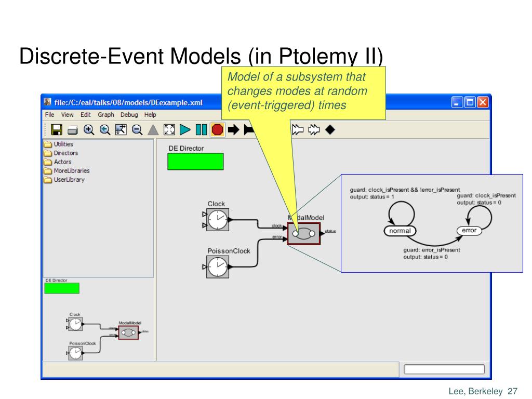This screenshot has width=532, height=399.
Task: Run the model with Play button
Action: pyautogui.click(x=185, y=130)
